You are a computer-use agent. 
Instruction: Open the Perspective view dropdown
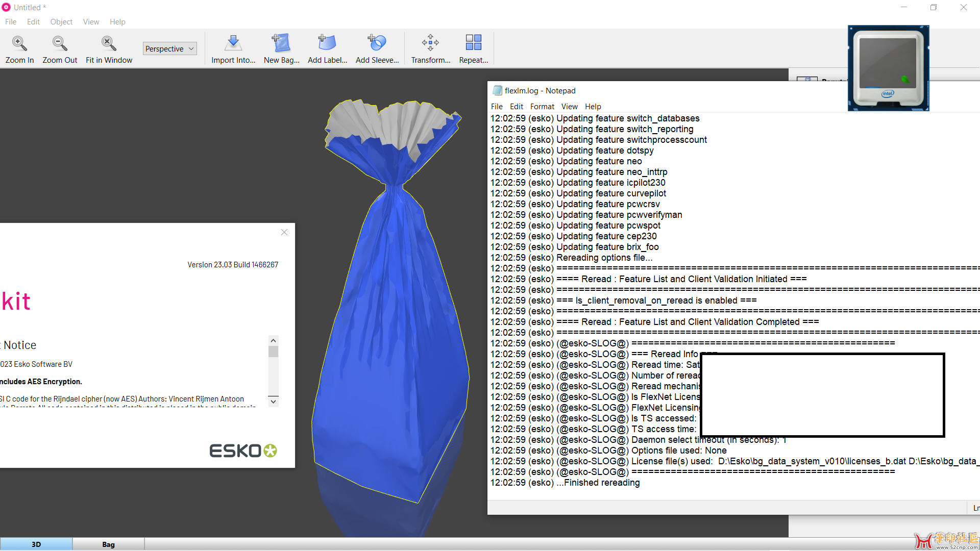(169, 49)
